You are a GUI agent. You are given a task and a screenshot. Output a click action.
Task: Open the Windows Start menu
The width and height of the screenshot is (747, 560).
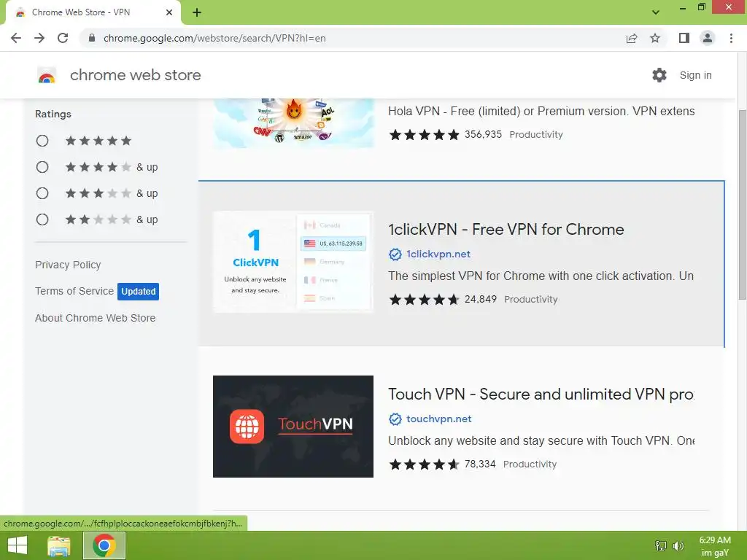tap(18, 545)
